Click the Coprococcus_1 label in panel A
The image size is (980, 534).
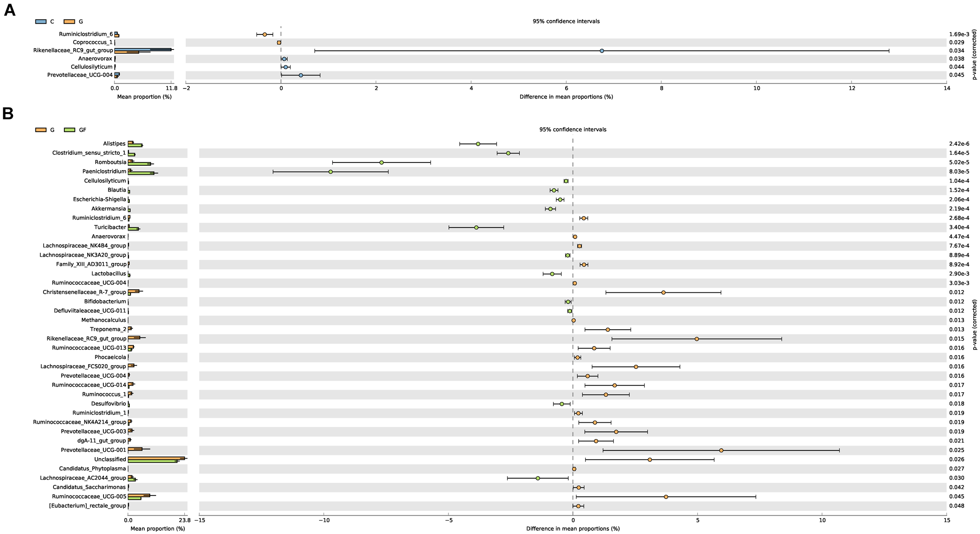(93, 42)
